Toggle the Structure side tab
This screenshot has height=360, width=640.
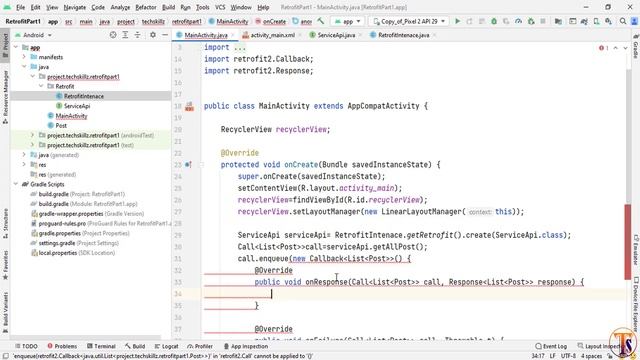[x=5, y=224]
